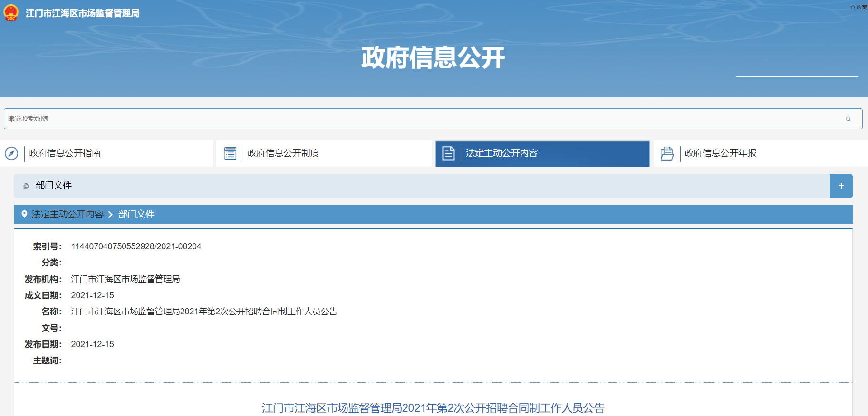The width and height of the screenshot is (868, 416).
Task: Click the location pin icon in breadcrumb
Action: click(24, 214)
